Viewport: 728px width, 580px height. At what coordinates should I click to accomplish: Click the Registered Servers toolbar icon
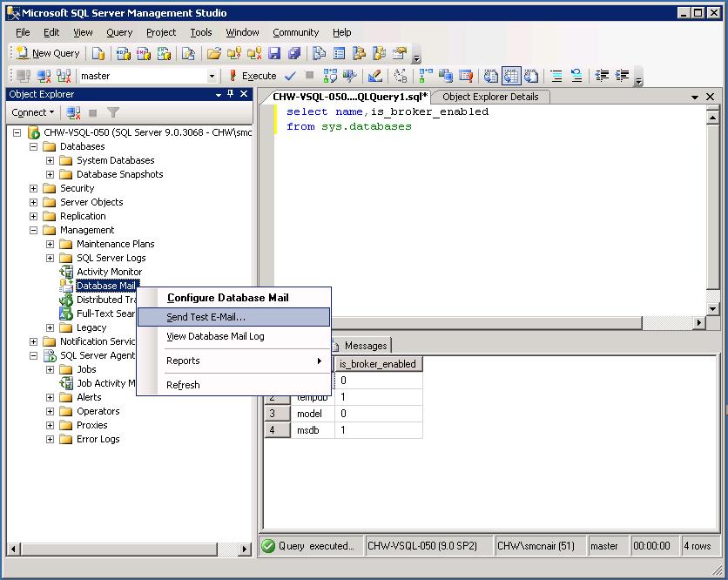[x=319, y=53]
